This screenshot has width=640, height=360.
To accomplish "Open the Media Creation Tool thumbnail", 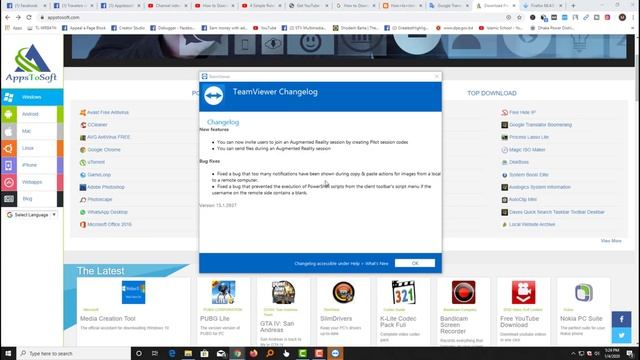I will click(x=133, y=292).
